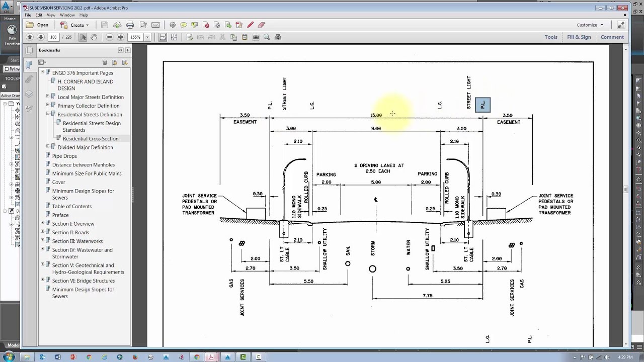Take a snapshot with the camera tool
Image resolution: width=644 pixels, height=362 pixels.
pos(255,37)
